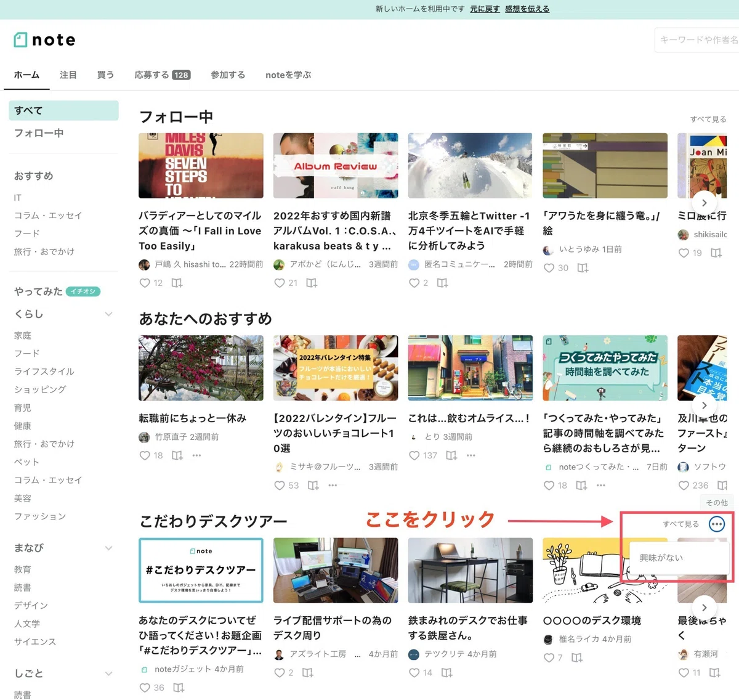This screenshot has width=739, height=700.
Task: Like the Miles Davis article with 12 likes
Action: pos(145,283)
